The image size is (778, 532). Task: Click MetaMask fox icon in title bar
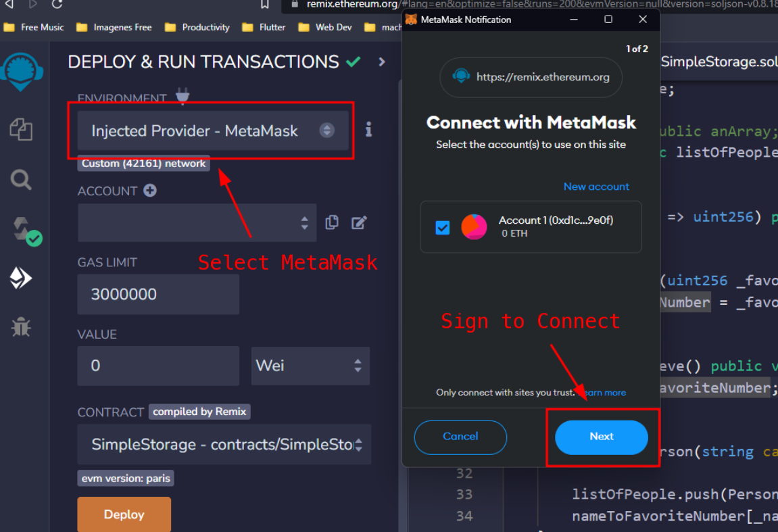(x=411, y=20)
